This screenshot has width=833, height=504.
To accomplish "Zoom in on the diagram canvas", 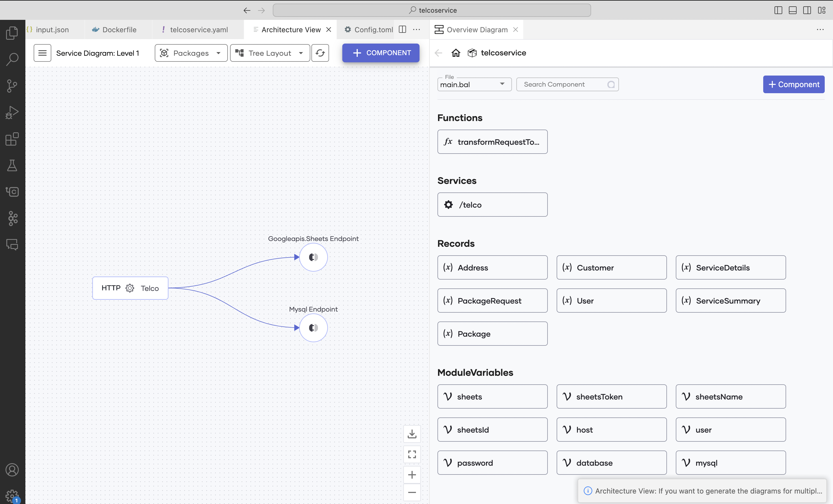I will point(412,474).
